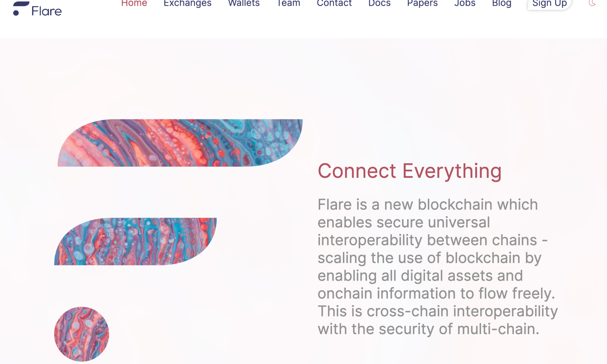607x364 pixels.
Task: Select the Jobs navigation expander
Action: coord(465,4)
